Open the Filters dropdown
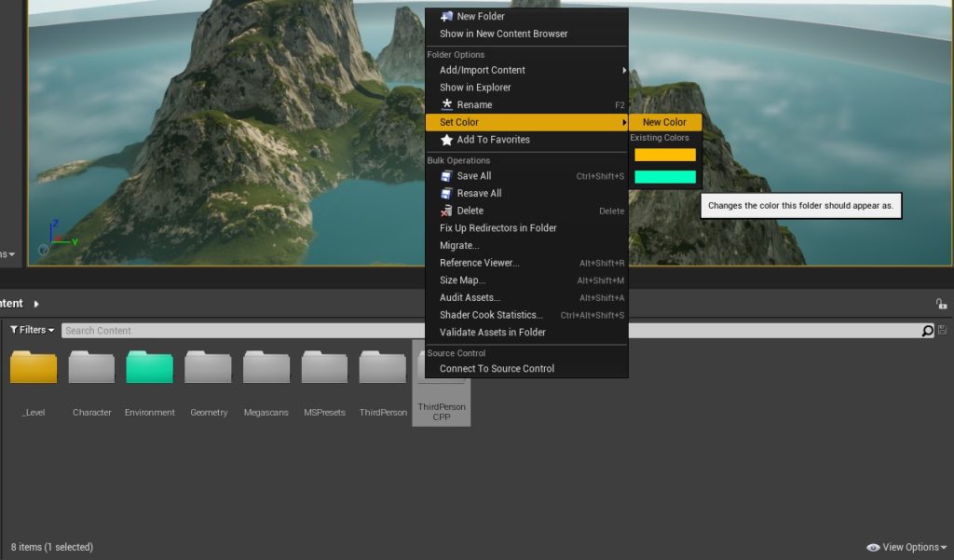Image resolution: width=954 pixels, height=560 pixels. 31,330
